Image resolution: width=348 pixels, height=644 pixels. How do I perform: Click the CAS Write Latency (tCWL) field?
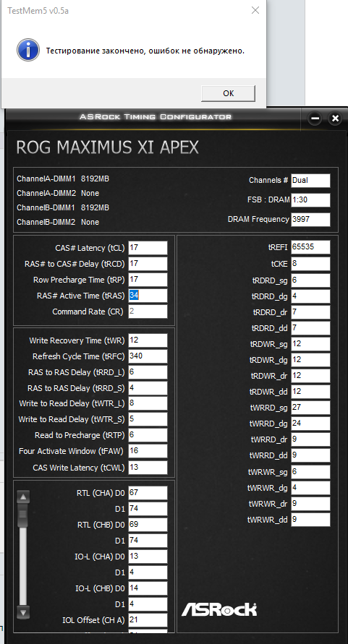point(148,468)
